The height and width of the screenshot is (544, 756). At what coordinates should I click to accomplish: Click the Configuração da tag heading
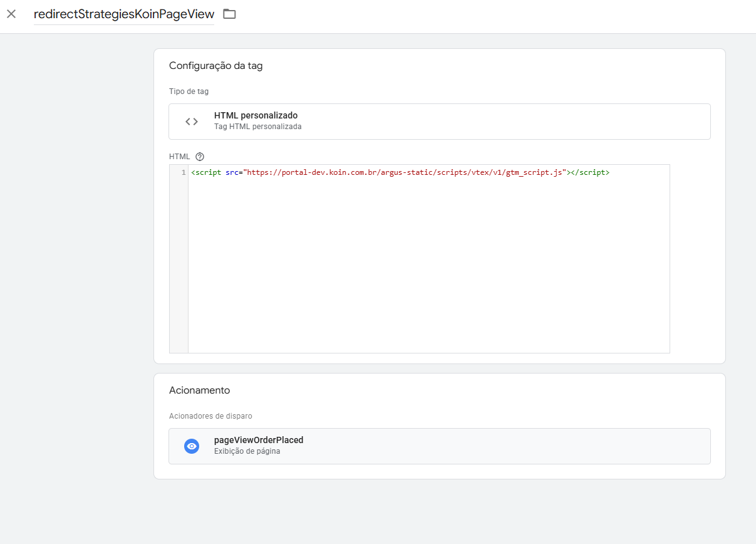pyautogui.click(x=215, y=66)
